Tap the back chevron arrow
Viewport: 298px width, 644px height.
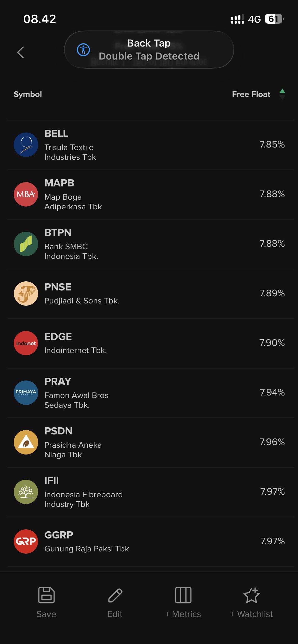(21, 52)
